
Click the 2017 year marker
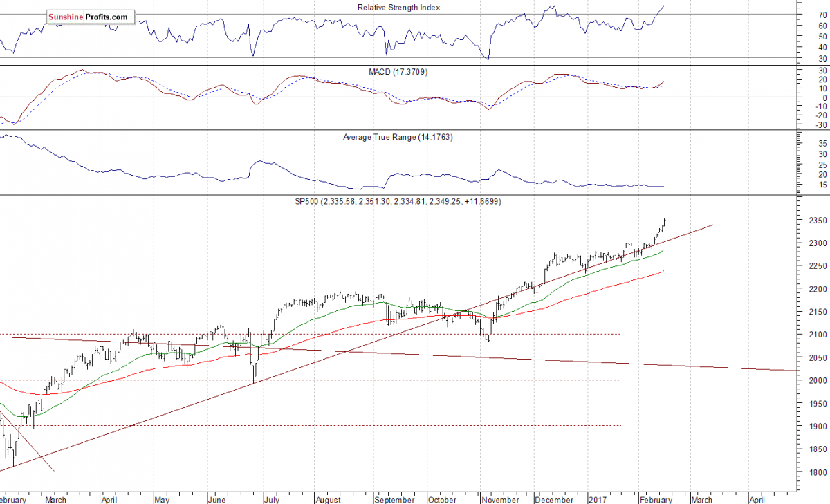[598, 499]
